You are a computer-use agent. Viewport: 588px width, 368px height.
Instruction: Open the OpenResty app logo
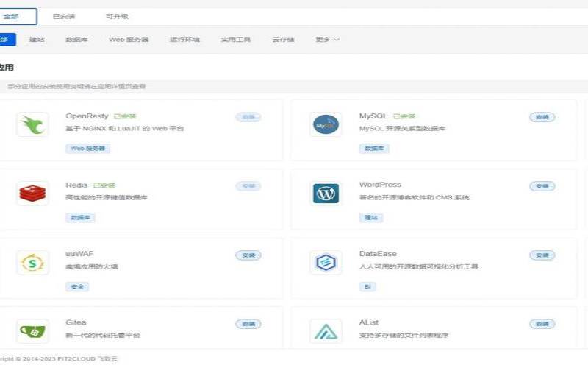tap(32, 124)
